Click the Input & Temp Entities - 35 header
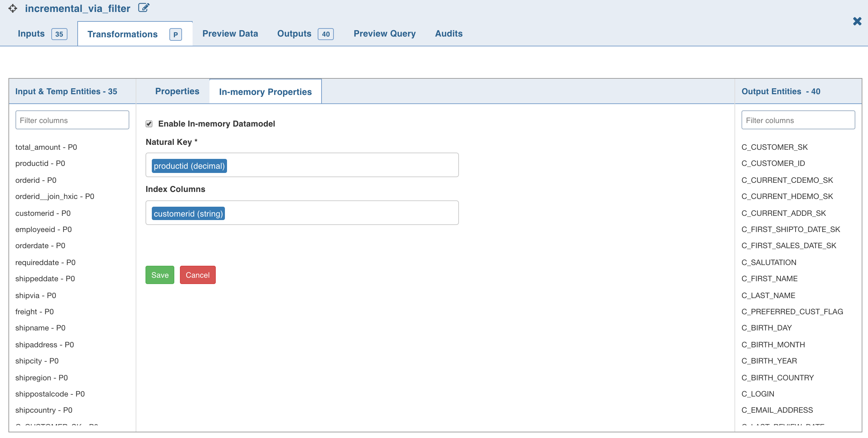This screenshot has width=868, height=438. tap(66, 91)
